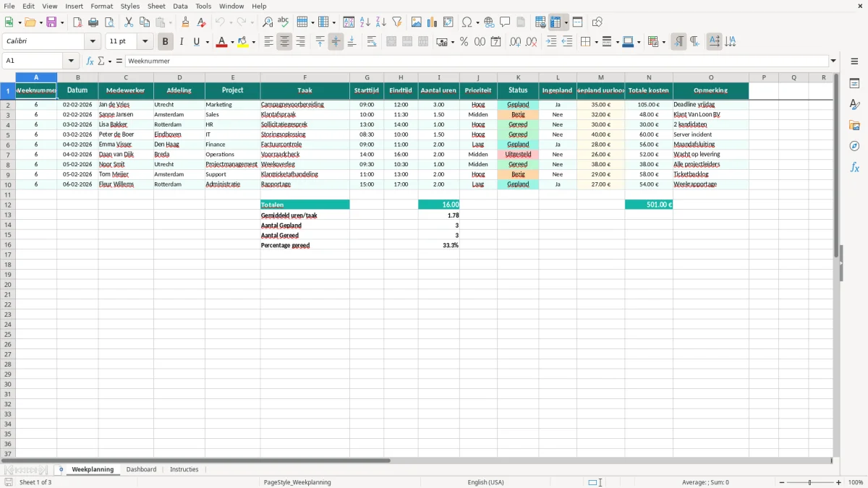The image size is (868, 488).
Task: Click the formula input line
Action: point(477,61)
